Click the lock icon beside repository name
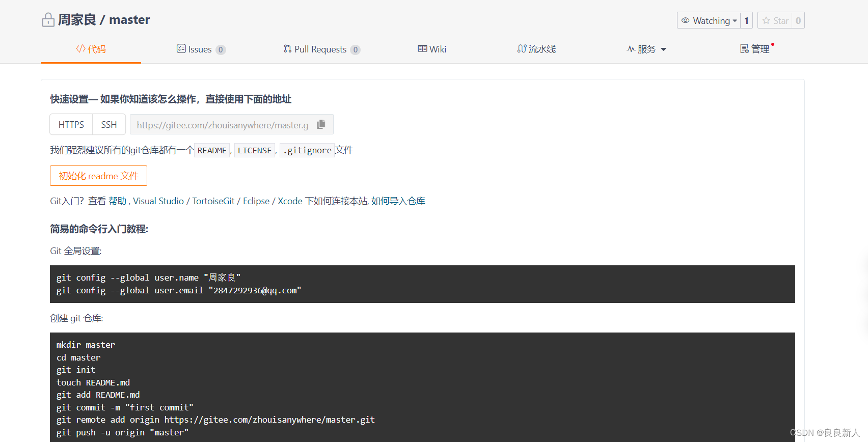The image size is (868, 442). (x=48, y=20)
